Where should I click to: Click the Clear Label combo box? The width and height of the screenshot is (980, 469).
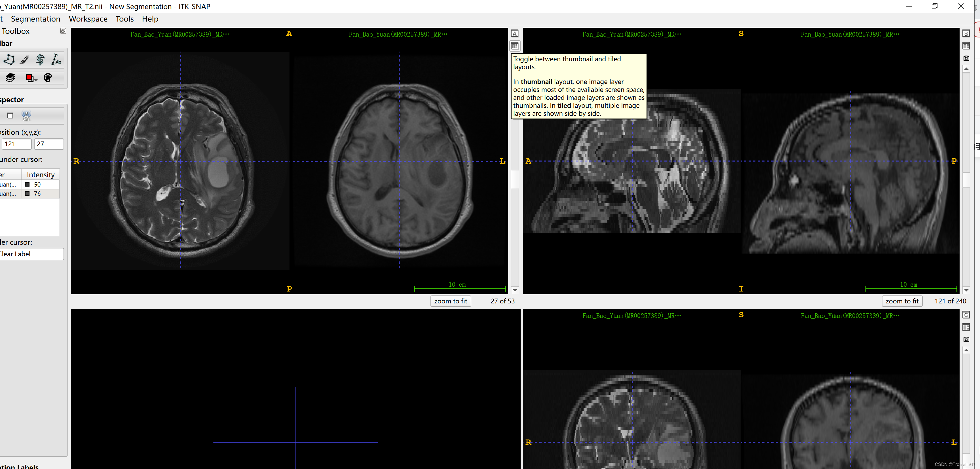(x=31, y=254)
